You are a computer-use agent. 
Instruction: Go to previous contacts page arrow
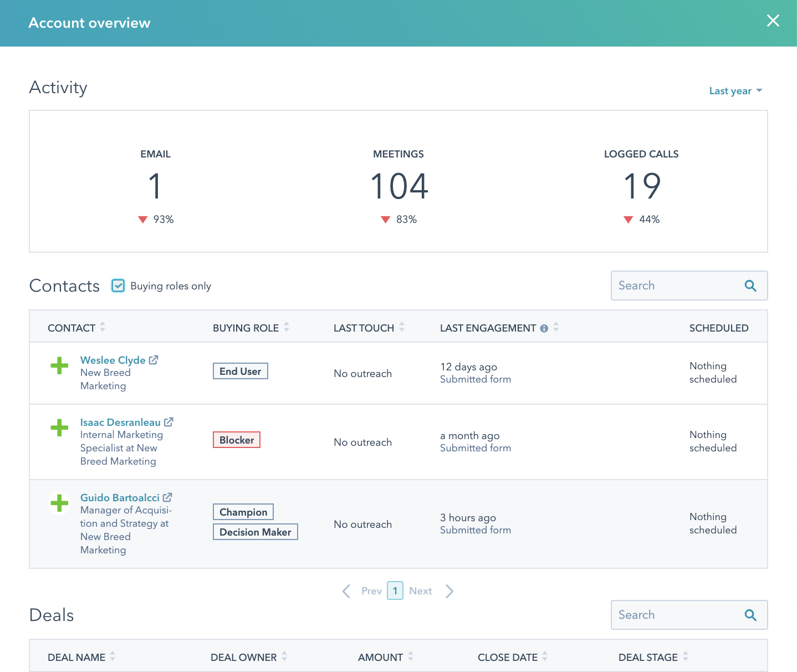[346, 591]
